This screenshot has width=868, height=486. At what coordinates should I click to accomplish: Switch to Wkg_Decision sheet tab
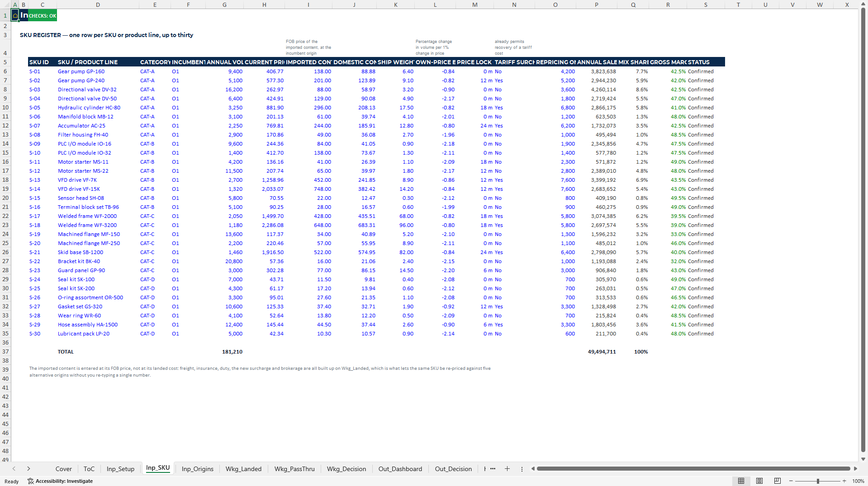346,469
